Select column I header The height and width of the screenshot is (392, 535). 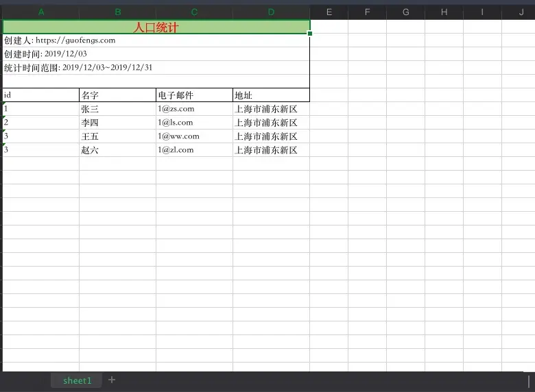tap(482, 12)
